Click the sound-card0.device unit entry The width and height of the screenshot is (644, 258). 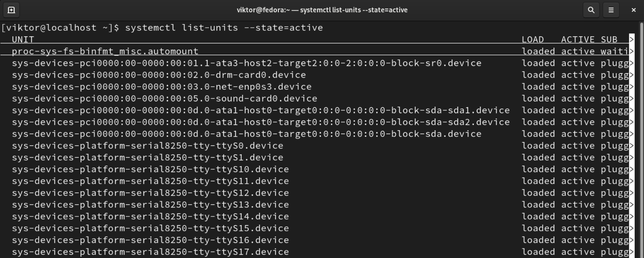click(165, 98)
